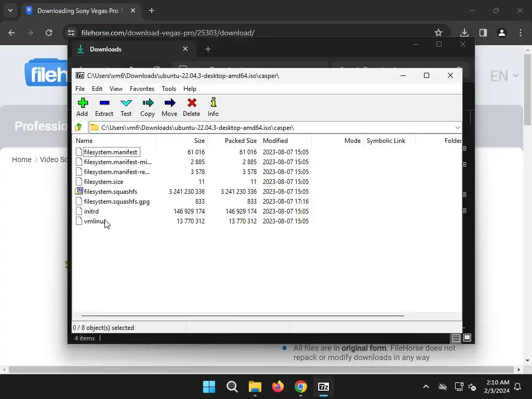Image resolution: width=532 pixels, height=399 pixels.
Task: Expand the EN language dropdown on Filehorse
Action: (504, 76)
